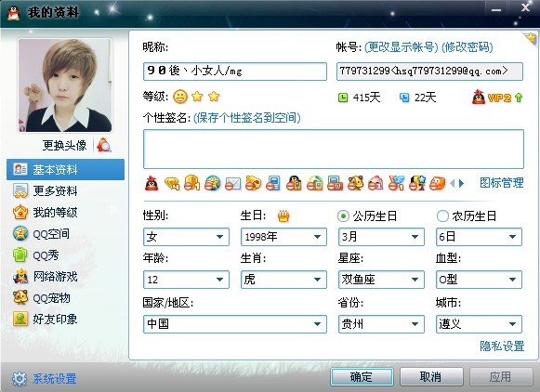Image resolution: width=540 pixels, height=392 pixels.
Task: Click the 确定 button
Action: pos(362,377)
